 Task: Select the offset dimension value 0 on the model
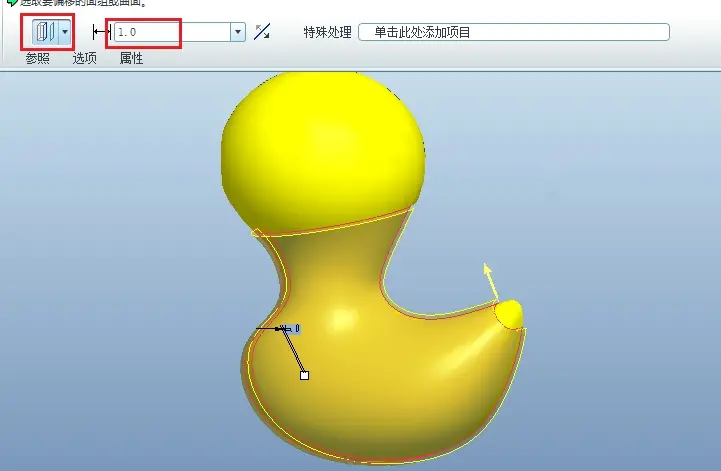pyautogui.click(x=297, y=328)
